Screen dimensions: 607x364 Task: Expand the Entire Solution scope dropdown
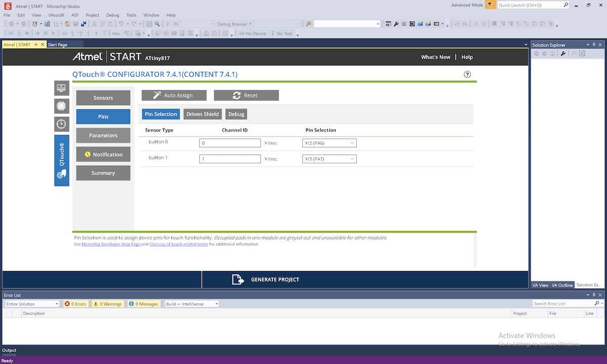[32, 304]
